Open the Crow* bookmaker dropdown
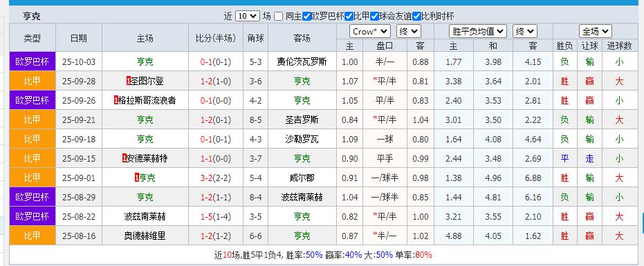 point(370,31)
